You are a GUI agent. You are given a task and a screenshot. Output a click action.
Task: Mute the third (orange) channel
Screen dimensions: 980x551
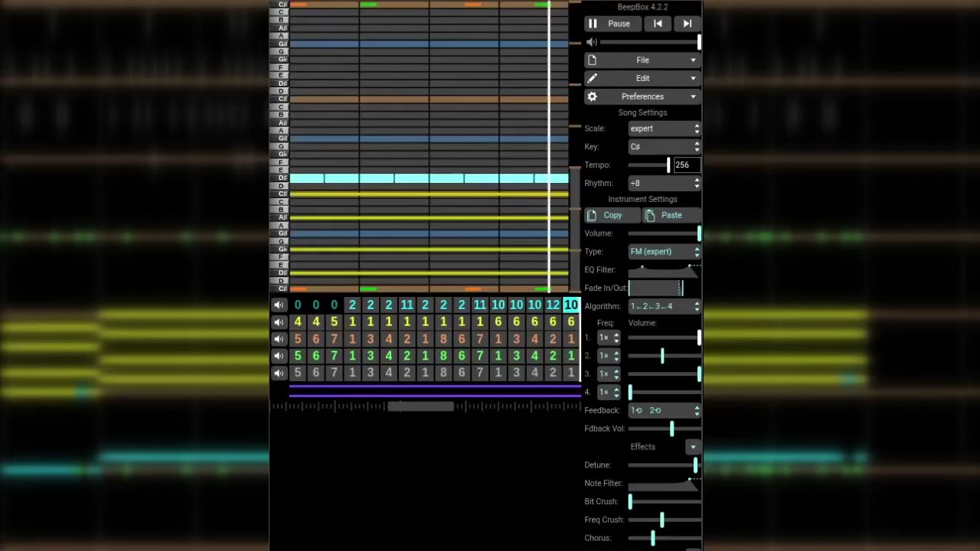pos(279,339)
